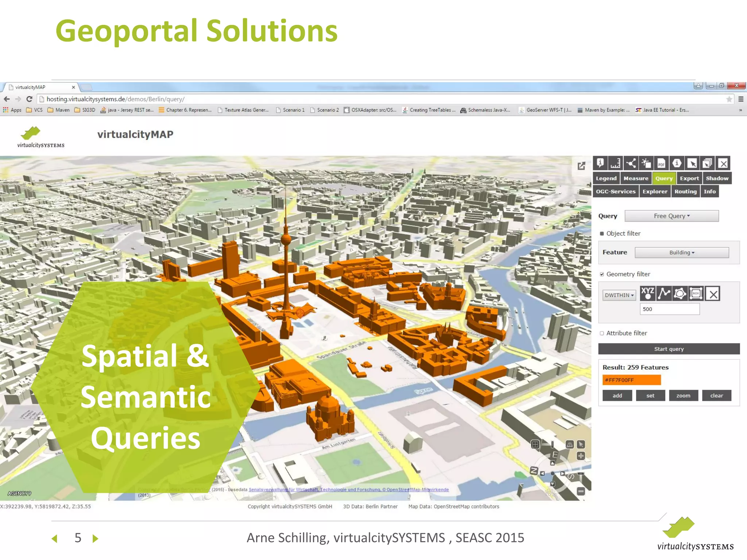Choose the XYZ point geometry tool
Viewport: 747px width, 560px height.
click(648, 293)
